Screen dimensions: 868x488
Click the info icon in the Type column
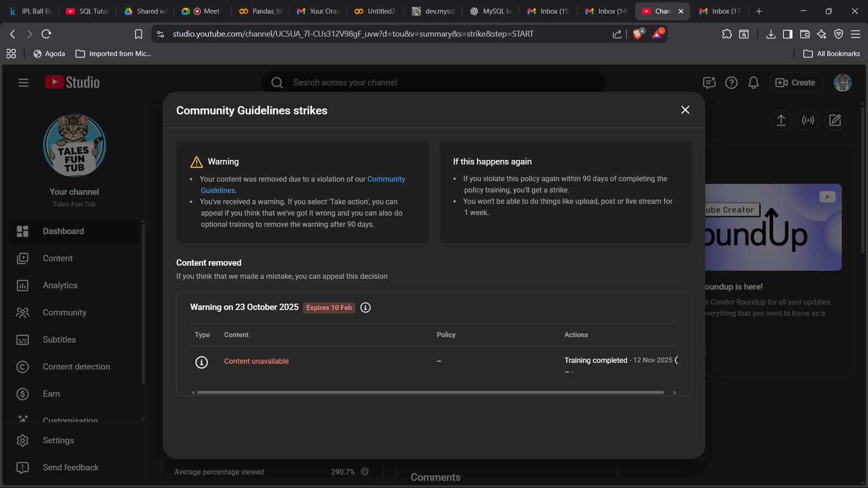(201, 362)
